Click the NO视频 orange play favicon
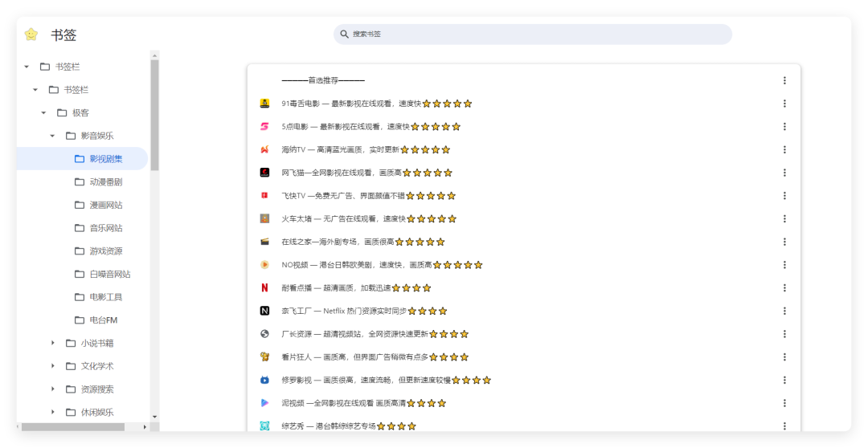Image resolution: width=868 pixels, height=448 pixels. pos(264,265)
